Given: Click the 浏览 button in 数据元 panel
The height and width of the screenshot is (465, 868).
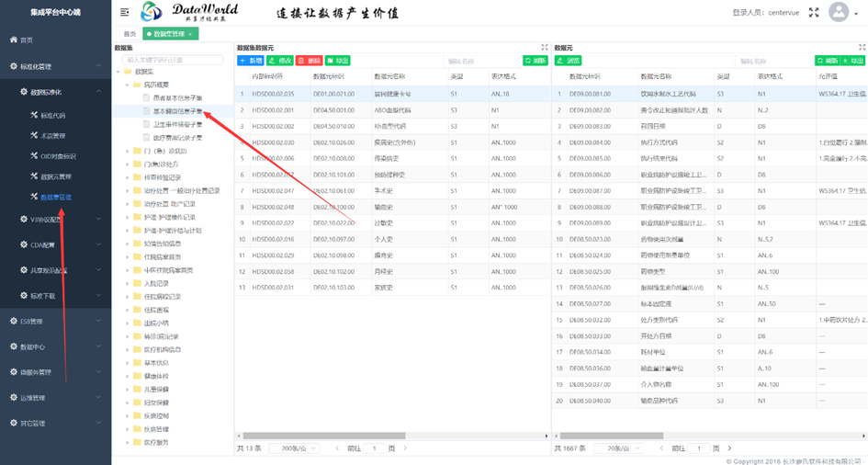Looking at the screenshot, I should click(x=568, y=61).
